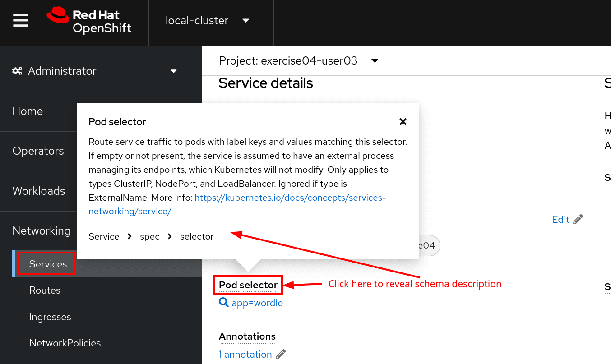
Task: Open the hamburger navigation menu
Action: [x=21, y=21]
